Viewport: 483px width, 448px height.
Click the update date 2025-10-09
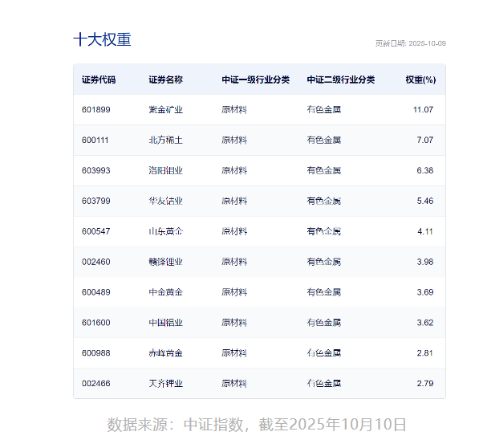[428, 43]
